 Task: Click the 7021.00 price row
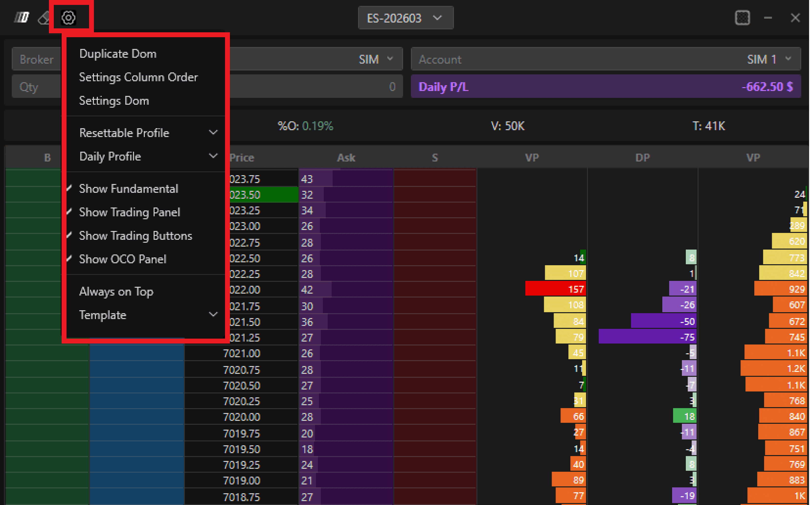pyautogui.click(x=241, y=353)
